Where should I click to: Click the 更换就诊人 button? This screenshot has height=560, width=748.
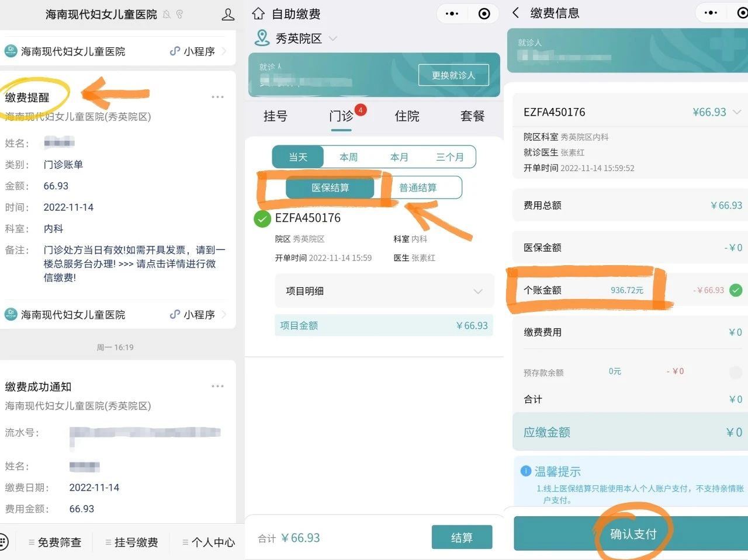[453, 75]
